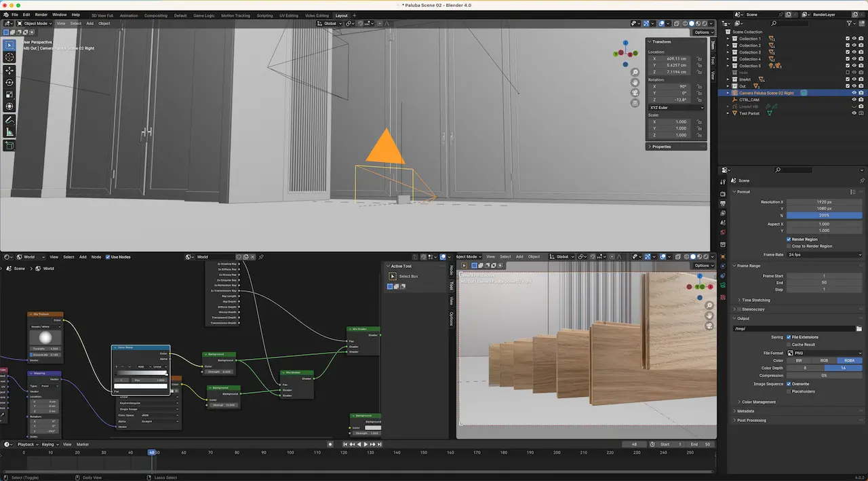
Task: Click the color swatch on the Color Ramp node
Action: click(x=140, y=385)
